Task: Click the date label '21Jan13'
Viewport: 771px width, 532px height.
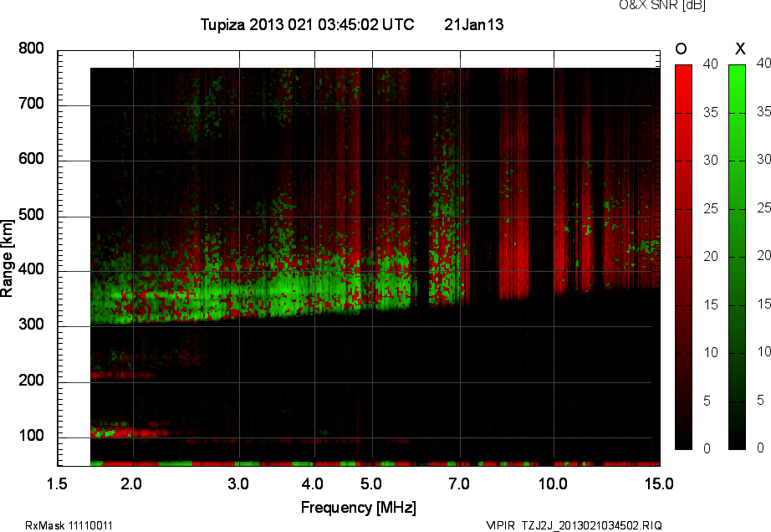Action: pyautogui.click(x=474, y=24)
